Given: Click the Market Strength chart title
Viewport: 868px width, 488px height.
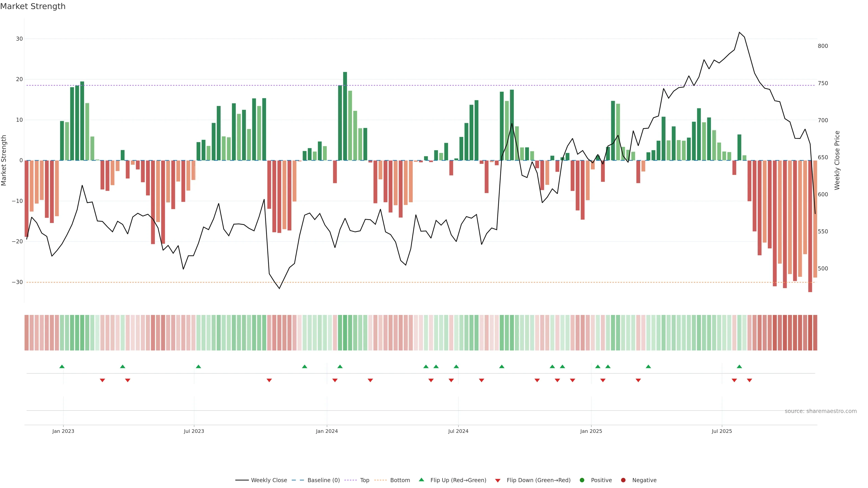Looking at the screenshot, I should click(x=33, y=6).
